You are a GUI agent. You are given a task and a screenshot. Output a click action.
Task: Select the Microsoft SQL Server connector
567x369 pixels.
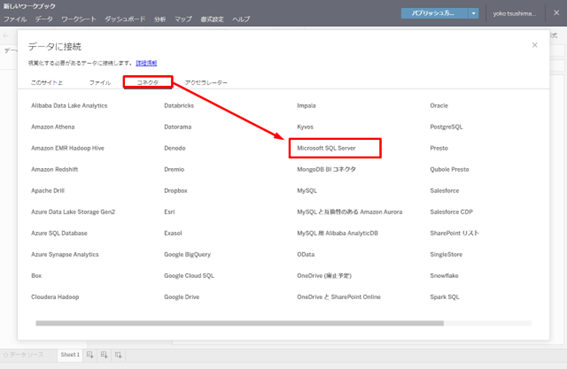[326, 148]
